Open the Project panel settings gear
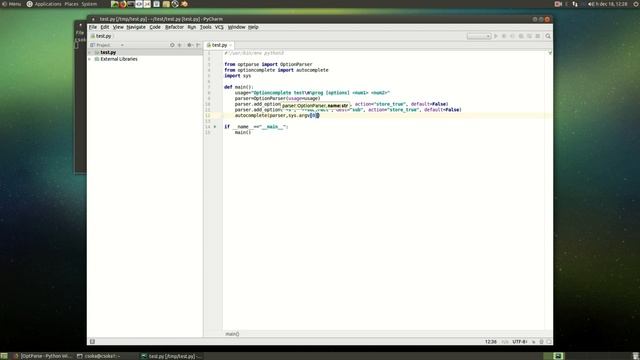 [189, 45]
